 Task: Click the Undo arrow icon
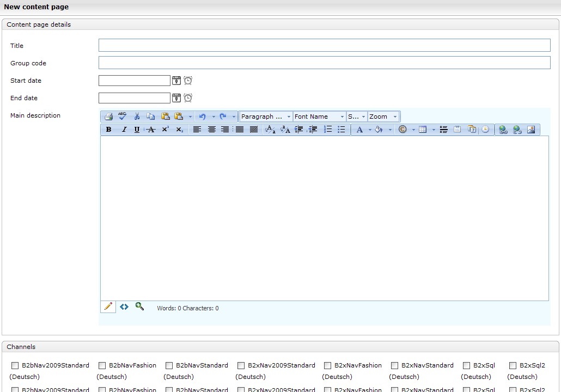click(202, 117)
